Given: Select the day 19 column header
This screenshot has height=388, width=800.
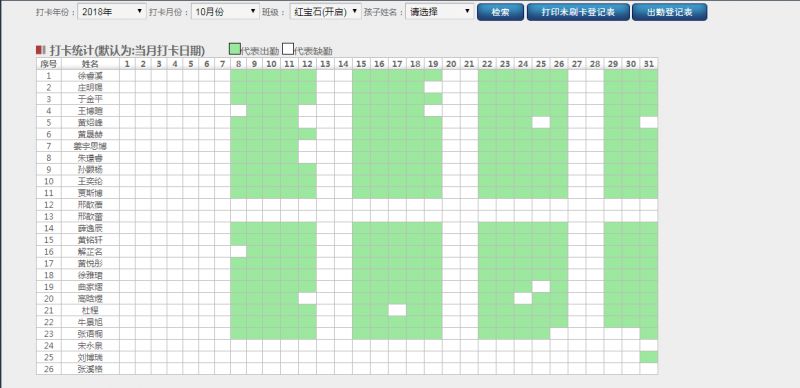Looking at the screenshot, I should [433, 64].
